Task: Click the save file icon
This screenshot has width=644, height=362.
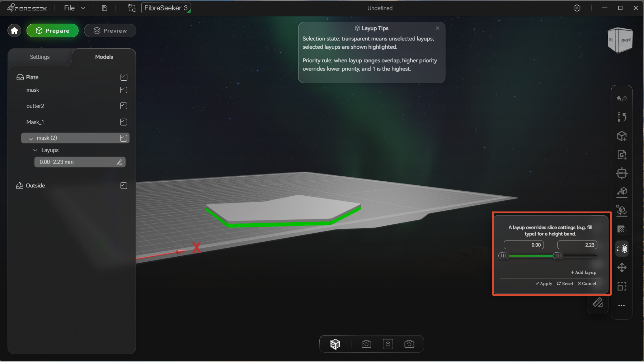Action: coord(105,8)
